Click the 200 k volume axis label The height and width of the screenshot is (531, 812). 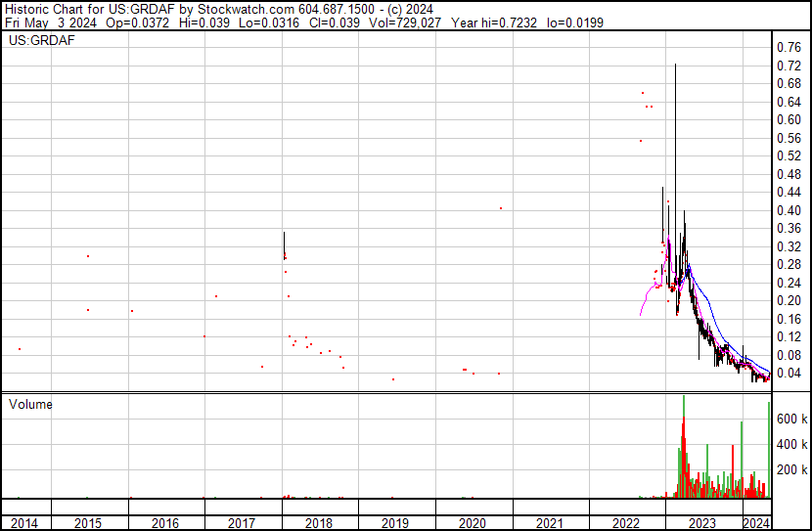pyautogui.click(x=790, y=470)
